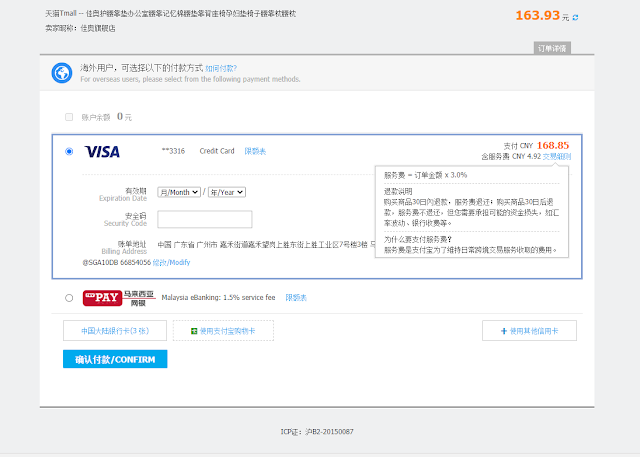Image resolution: width=640 pixels, height=457 pixels.
Task: Click Malaysia eBanking: 1.5% service fee text
Action: (x=218, y=298)
